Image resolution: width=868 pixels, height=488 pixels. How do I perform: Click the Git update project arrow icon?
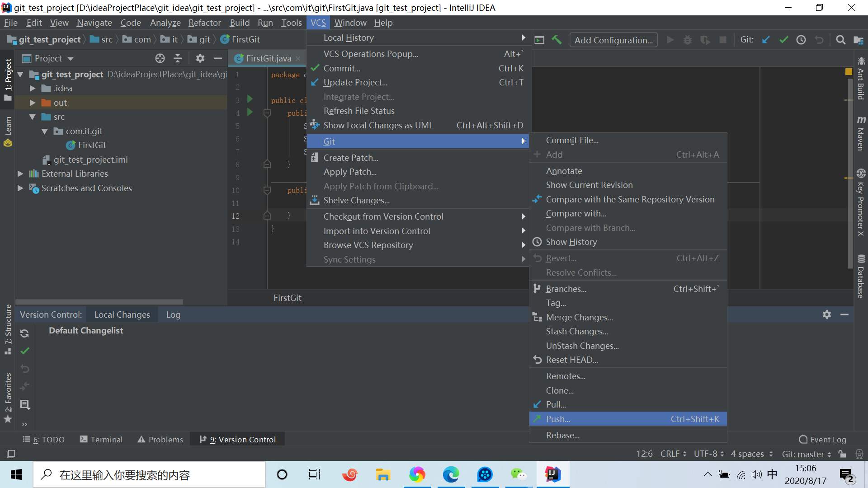pyautogui.click(x=766, y=40)
